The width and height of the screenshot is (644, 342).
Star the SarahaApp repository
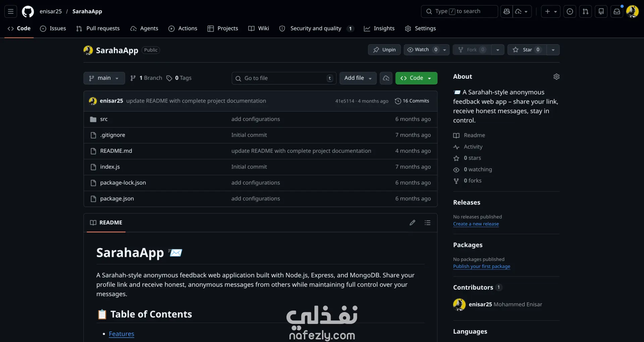point(527,50)
